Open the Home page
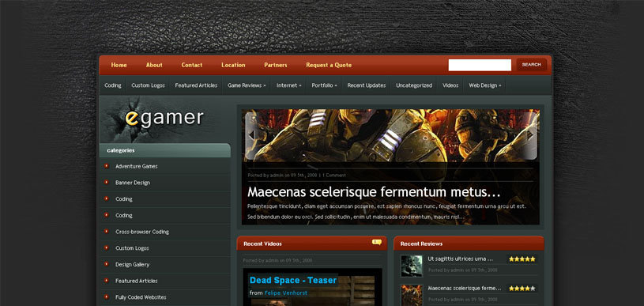 (119, 65)
